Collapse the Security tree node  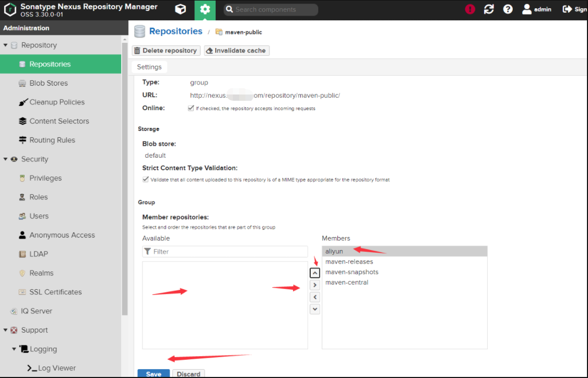(5, 159)
